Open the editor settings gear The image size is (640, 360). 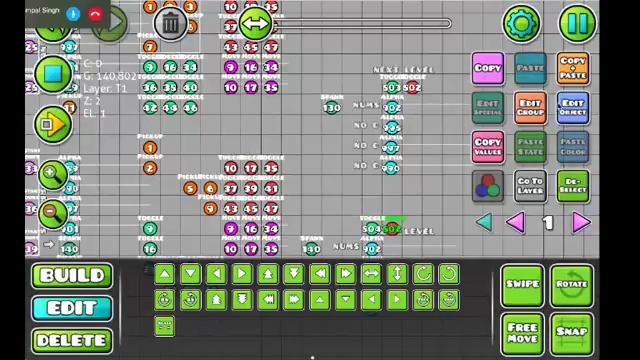click(x=521, y=23)
